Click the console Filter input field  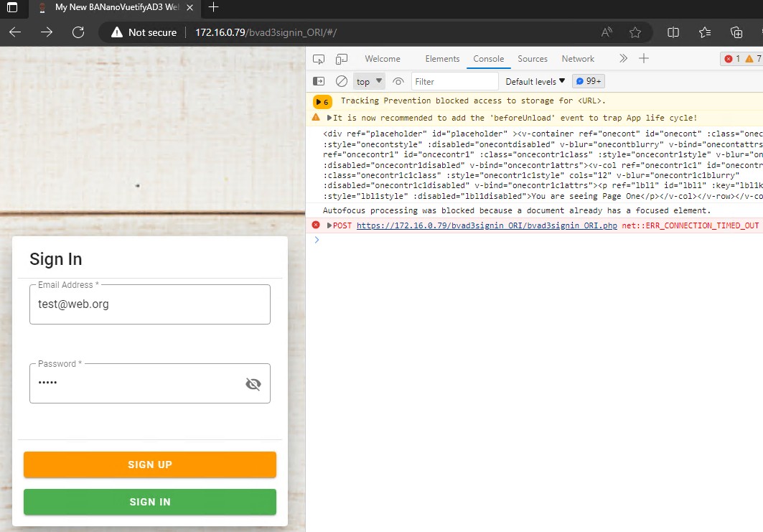pos(454,81)
